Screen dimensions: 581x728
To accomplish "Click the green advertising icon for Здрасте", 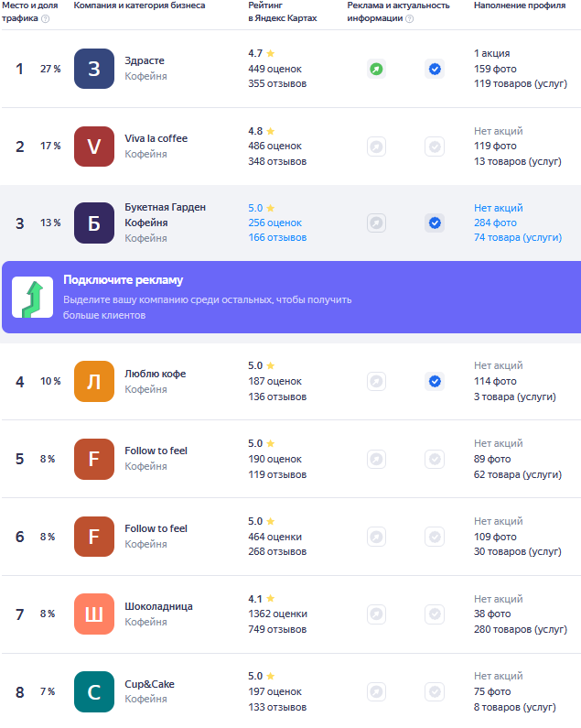I will pos(376,69).
